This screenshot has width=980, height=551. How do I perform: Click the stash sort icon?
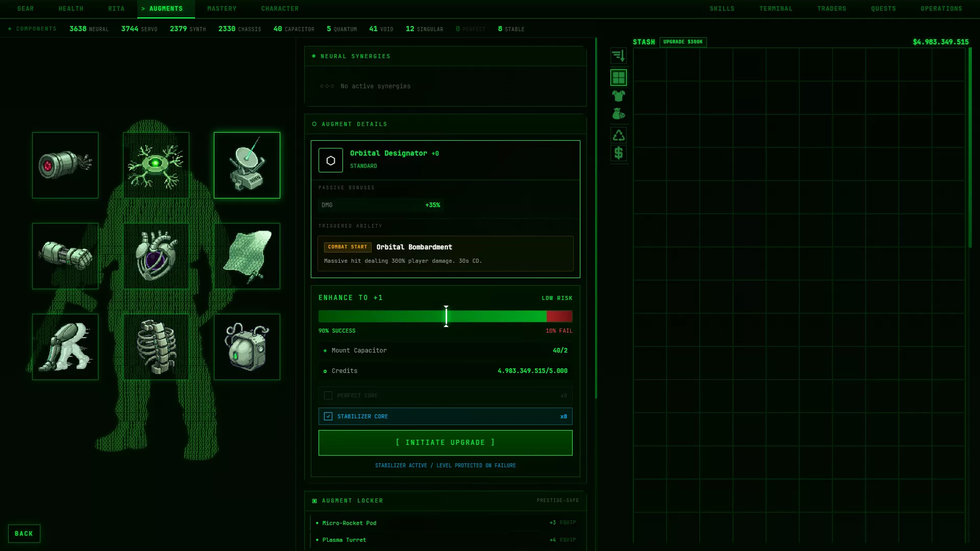pyautogui.click(x=619, y=56)
